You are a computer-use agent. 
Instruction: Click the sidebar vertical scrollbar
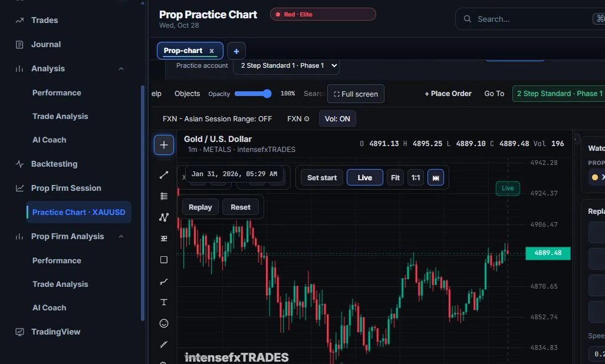pyautogui.click(x=143, y=203)
